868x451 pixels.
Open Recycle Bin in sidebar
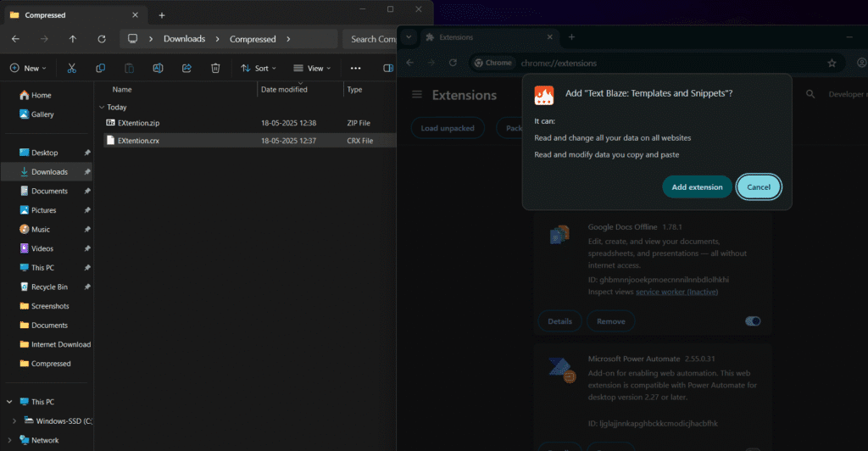(47, 287)
